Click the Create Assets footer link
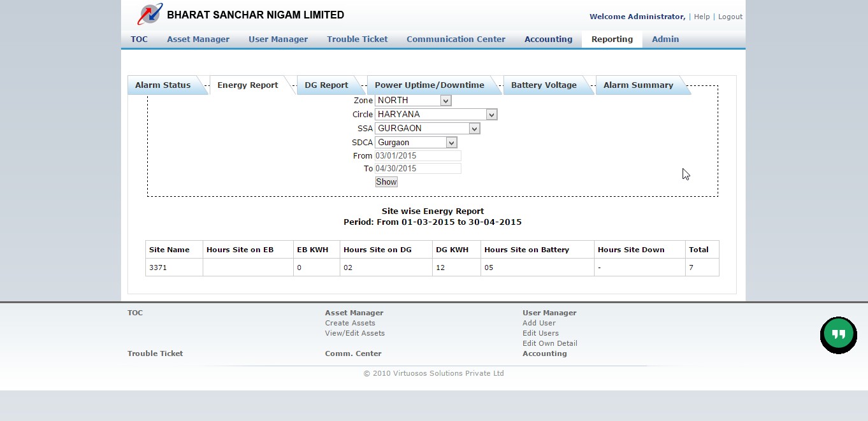This screenshot has height=421, width=868. 350,323
